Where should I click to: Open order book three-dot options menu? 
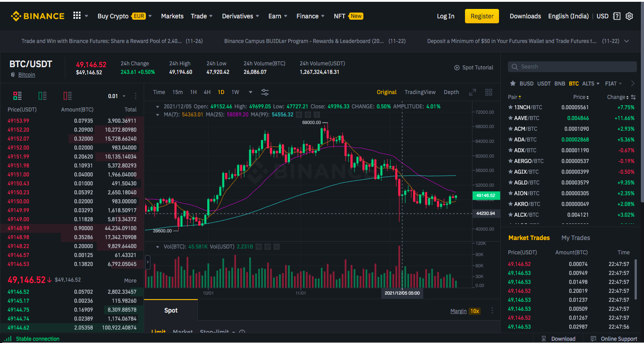(136, 96)
